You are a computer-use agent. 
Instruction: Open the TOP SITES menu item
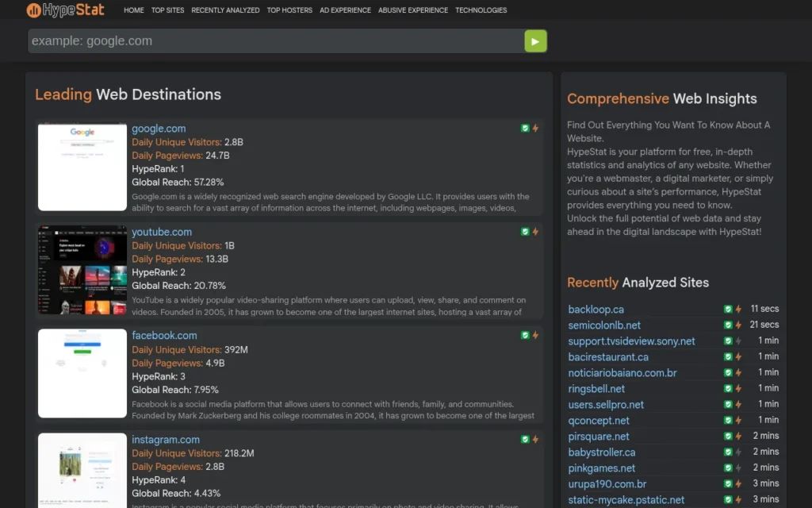[x=168, y=10]
